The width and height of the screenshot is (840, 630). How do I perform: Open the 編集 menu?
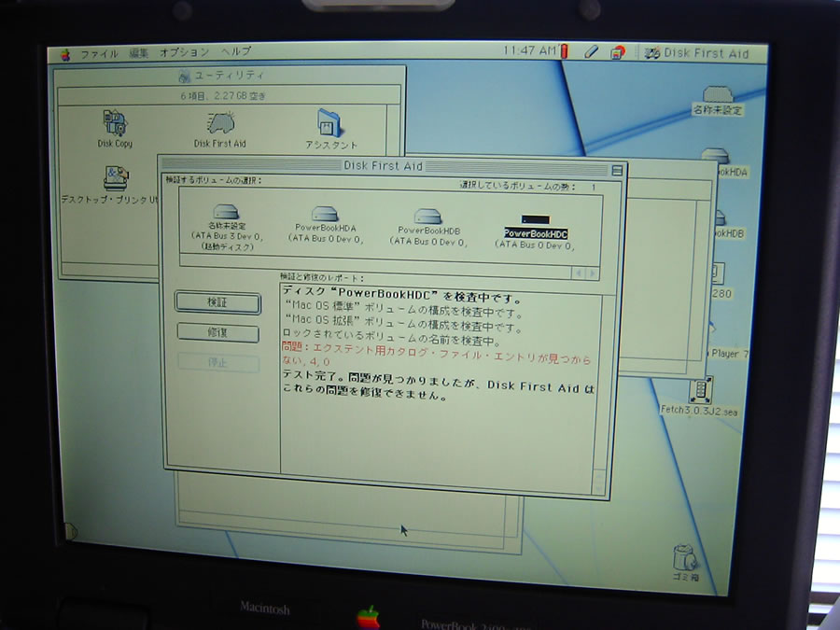[x=139, y=53]
